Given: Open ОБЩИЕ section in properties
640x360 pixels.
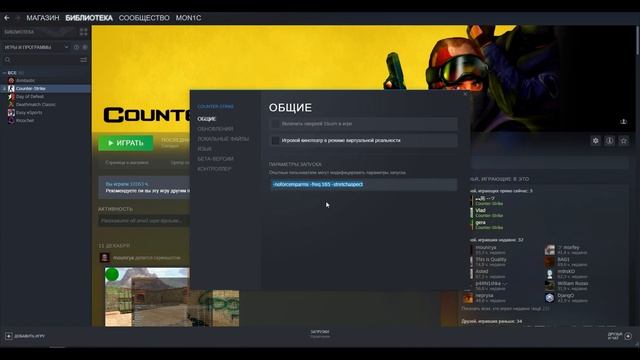Looking at the screenshot, I should coord(207,119).
